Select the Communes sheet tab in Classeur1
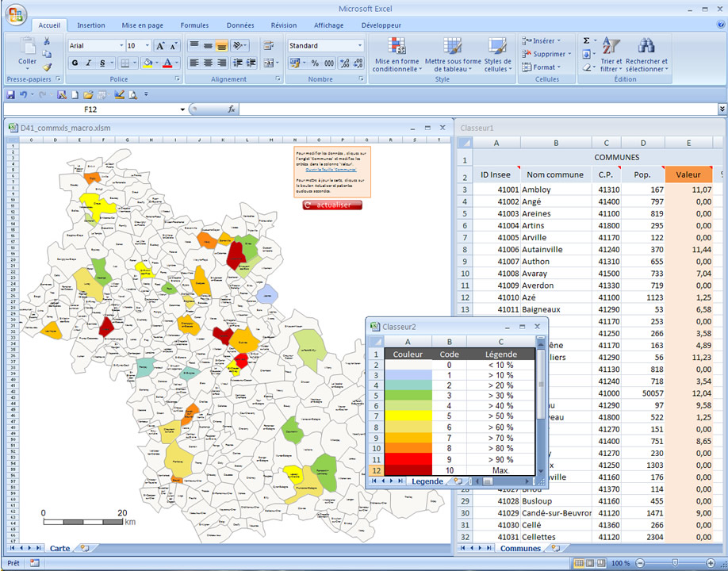Image resolution: width=728 pixels, height=571 pixels. coord(520,548)
